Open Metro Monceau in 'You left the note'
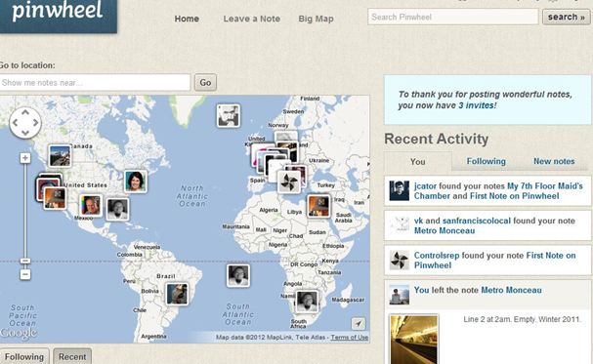The width and height of the screenshot is (593, 364). coord(511,291)
